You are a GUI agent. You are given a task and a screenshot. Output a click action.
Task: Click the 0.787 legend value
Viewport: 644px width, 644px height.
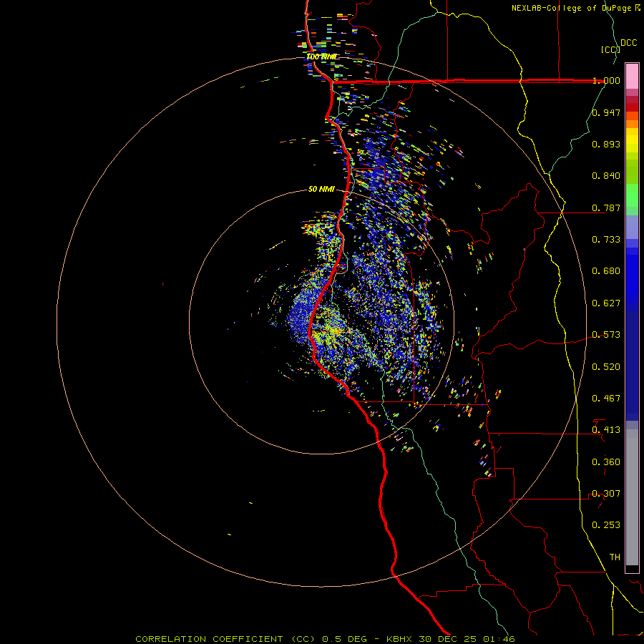click(606, 208)
